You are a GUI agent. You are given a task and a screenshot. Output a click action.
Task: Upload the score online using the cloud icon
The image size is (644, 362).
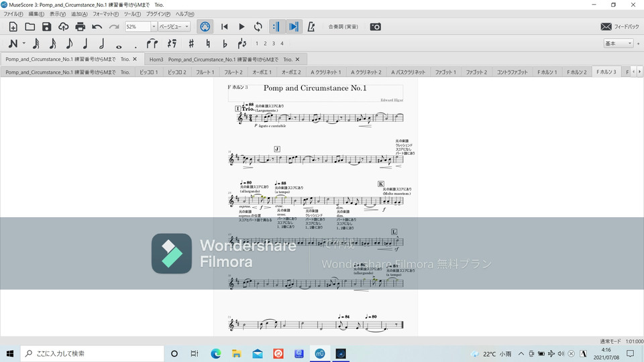pos(63,27)
